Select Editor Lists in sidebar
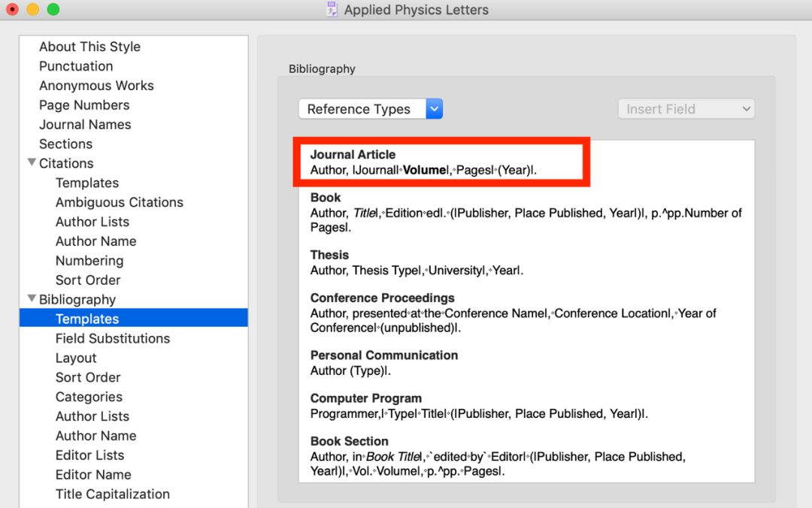 click(89, 455)
